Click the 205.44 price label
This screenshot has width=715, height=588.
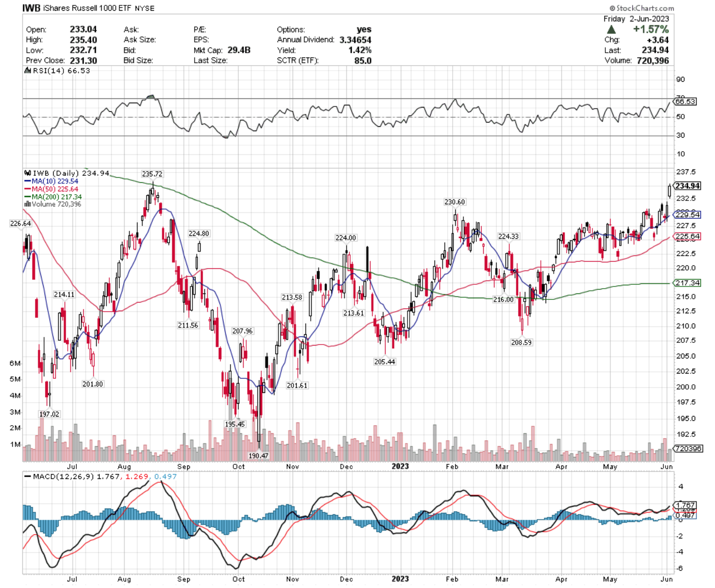point(385,362)
